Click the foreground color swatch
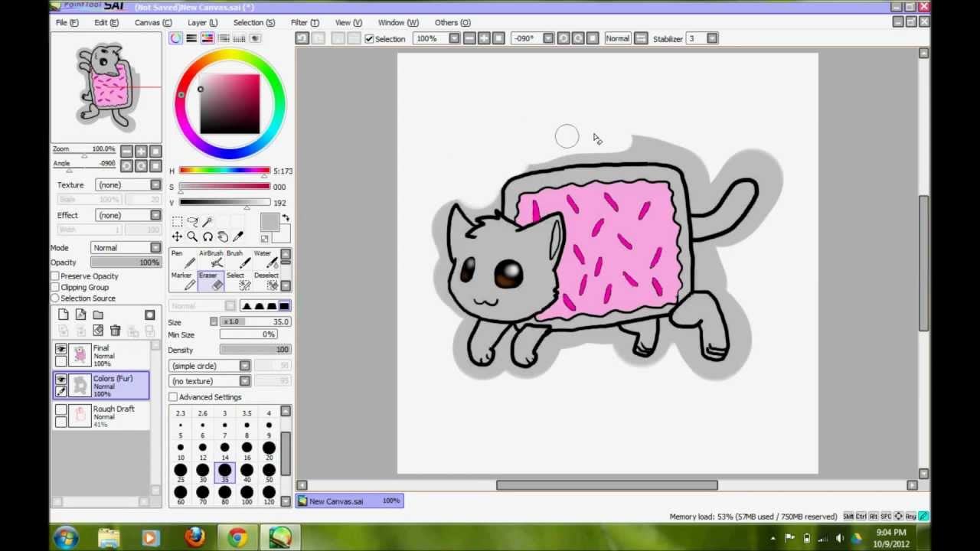This screenshot has width=980, height=551. [269, 222]
